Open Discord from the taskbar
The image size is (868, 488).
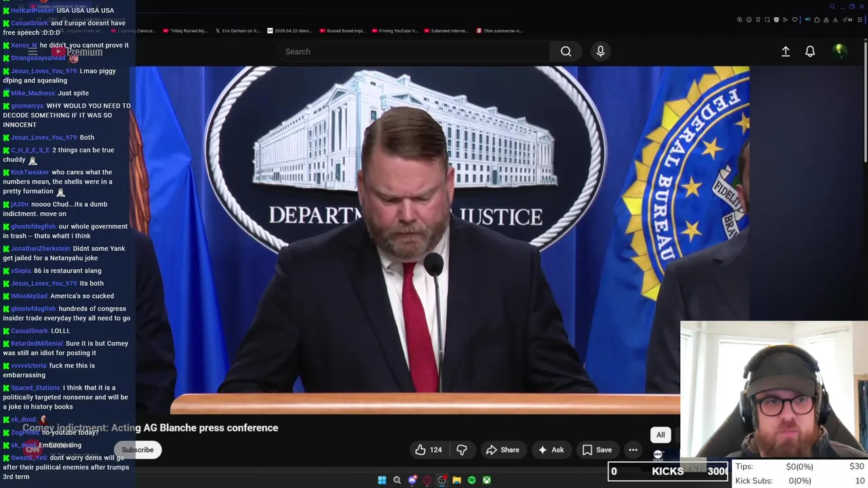pos(412,480)
